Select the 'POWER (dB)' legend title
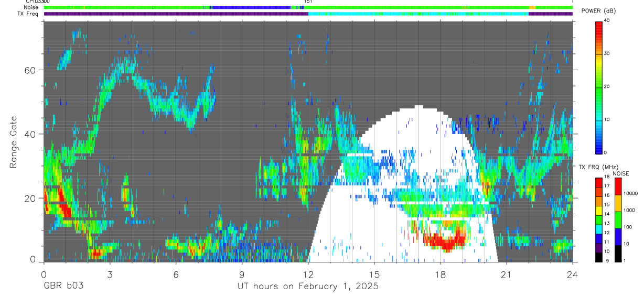 [599, 11]
